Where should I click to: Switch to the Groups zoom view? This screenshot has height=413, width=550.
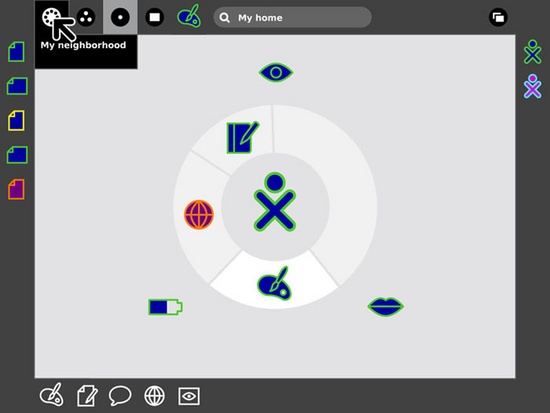86,17
